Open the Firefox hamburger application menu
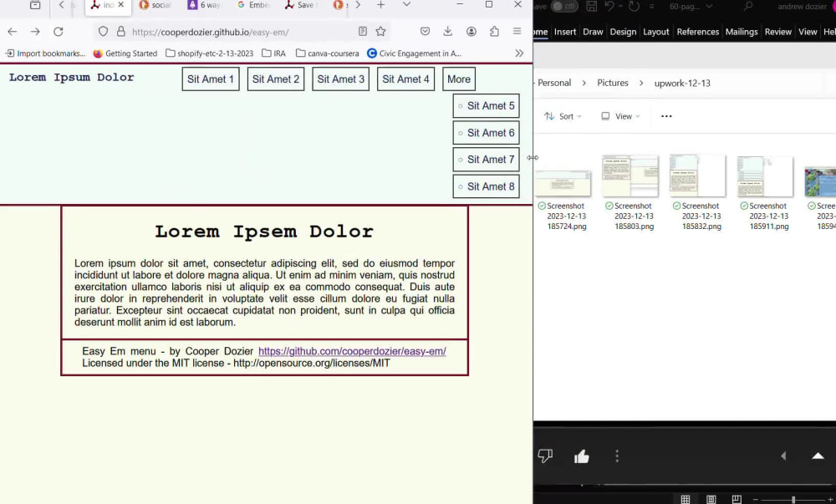The image size is (836, 504). click(x=517, y=32)
